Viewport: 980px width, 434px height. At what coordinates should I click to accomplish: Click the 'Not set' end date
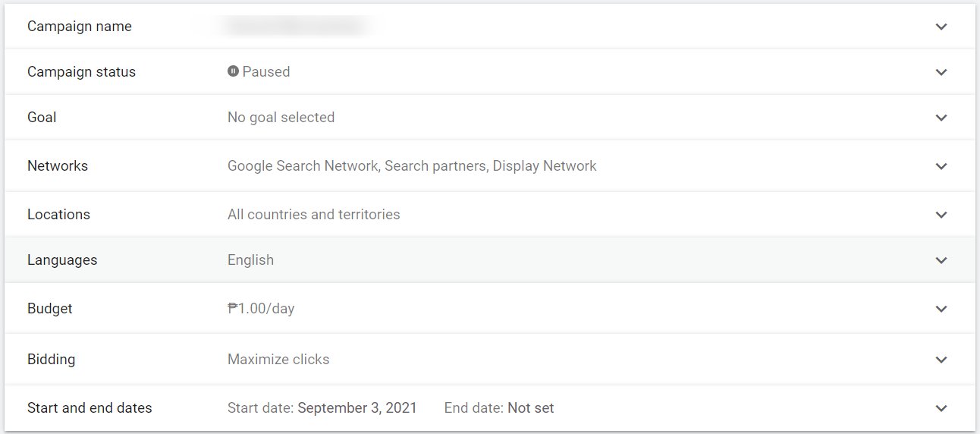coord(530,407)
